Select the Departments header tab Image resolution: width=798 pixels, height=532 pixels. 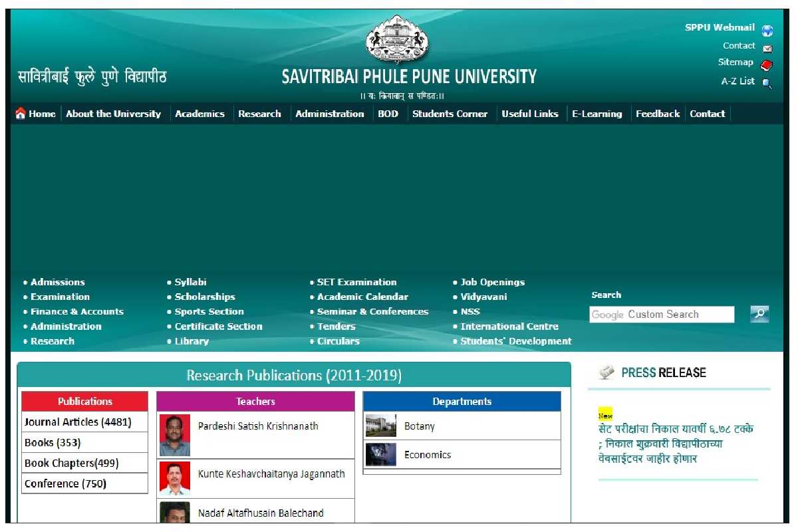(462, 401)
